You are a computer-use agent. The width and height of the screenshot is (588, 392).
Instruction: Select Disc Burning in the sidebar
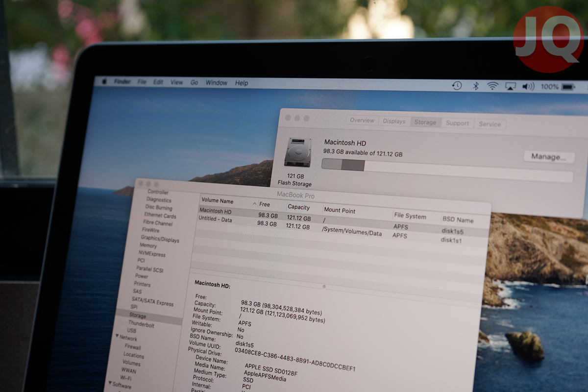[x=159, y=208]
